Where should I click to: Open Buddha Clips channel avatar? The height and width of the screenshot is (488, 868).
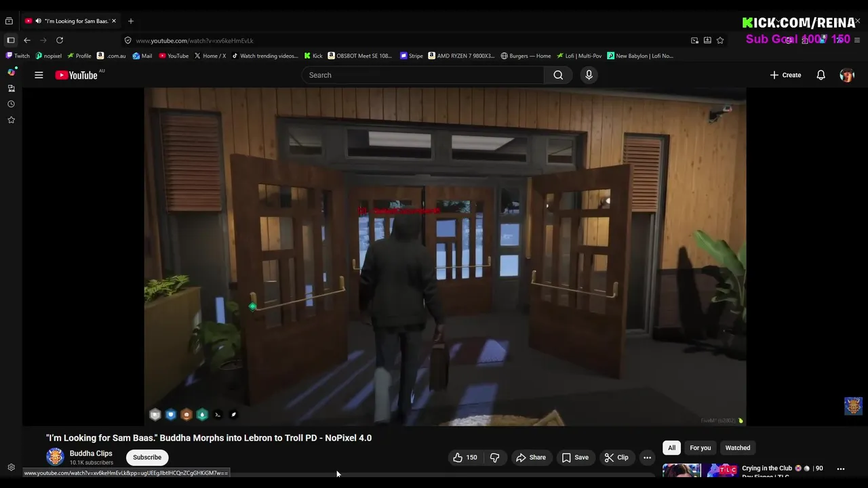point(55,457)
